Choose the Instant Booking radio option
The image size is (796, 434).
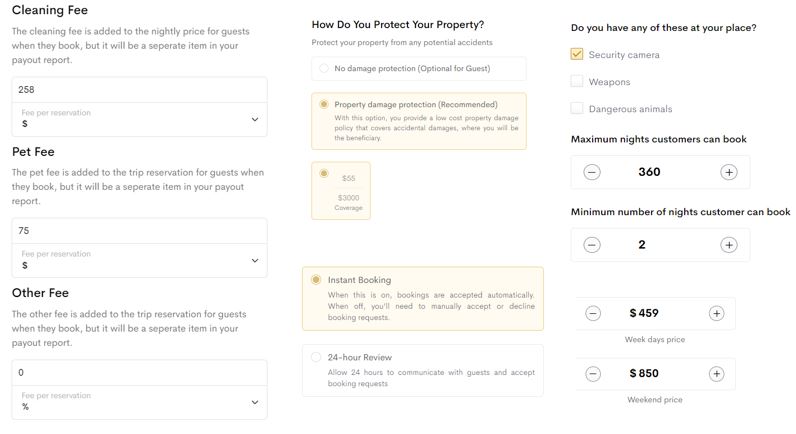click(316, 280)
